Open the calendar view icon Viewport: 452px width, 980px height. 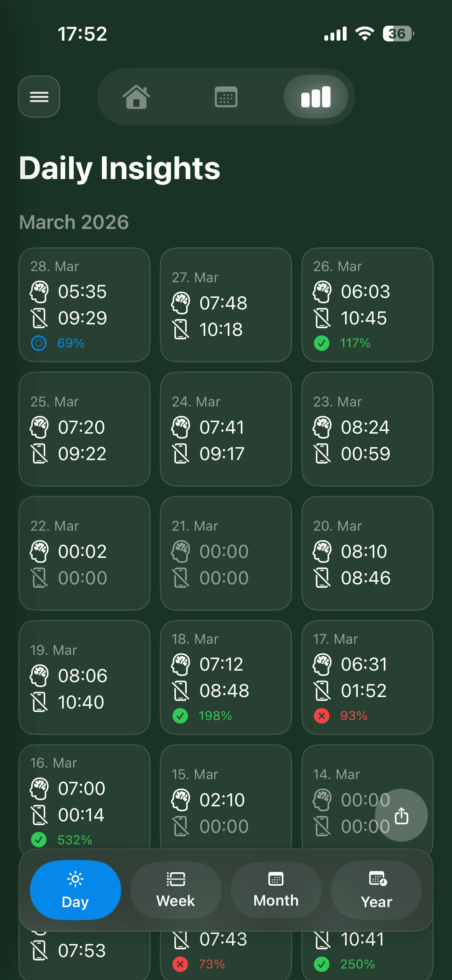coord(226,97)
